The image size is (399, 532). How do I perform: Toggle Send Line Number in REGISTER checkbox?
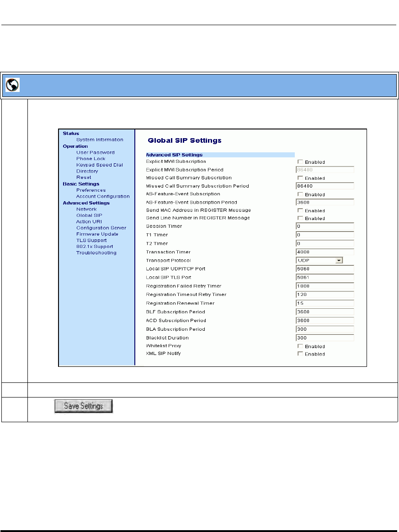(300, 218)
